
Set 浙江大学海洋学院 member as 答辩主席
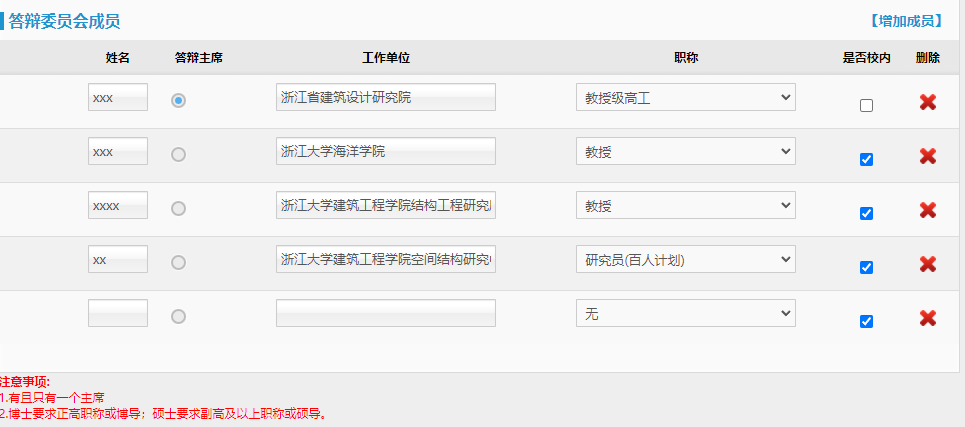pyautogui.click(x=178, y=154)
